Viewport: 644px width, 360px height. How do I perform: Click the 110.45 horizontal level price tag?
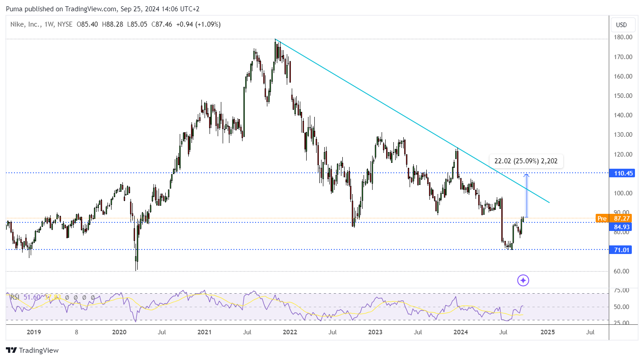[x=620, y=173]
